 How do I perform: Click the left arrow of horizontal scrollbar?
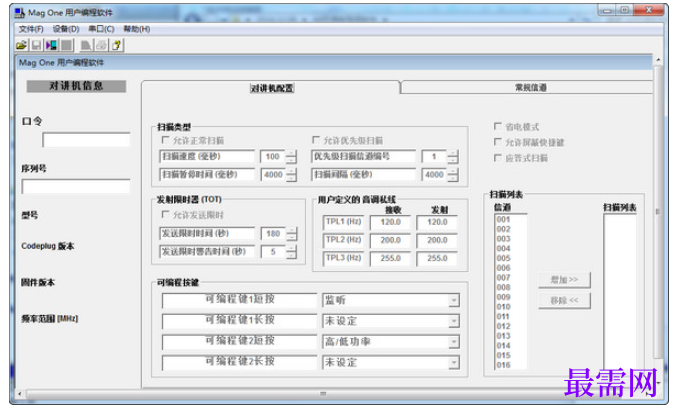pos(19,393)
